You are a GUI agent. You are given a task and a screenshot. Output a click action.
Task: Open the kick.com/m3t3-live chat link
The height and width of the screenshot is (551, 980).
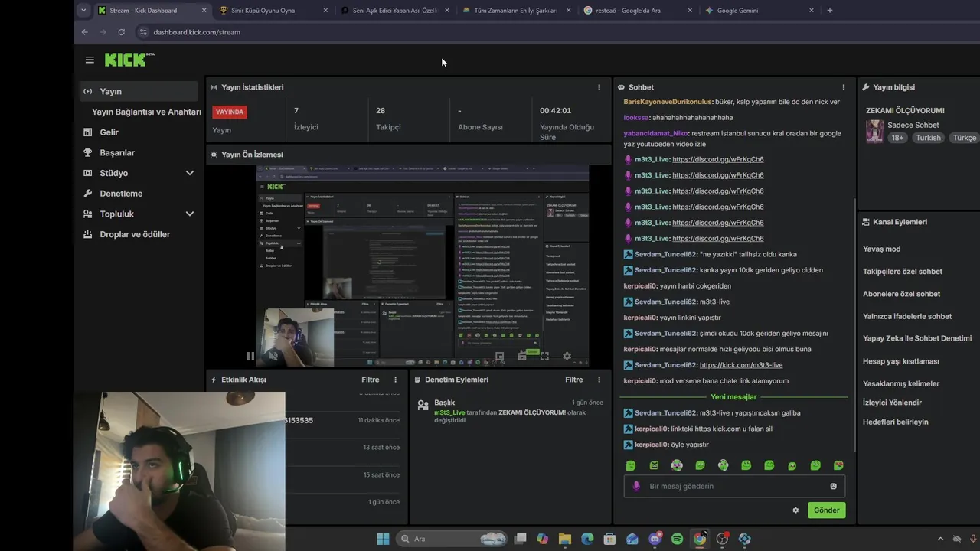[740, 365]
